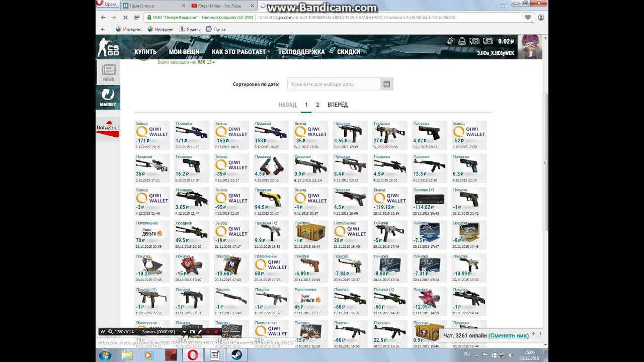Pause the Bandicam recording
The image size is (644, 362).
tap(208, 332)
